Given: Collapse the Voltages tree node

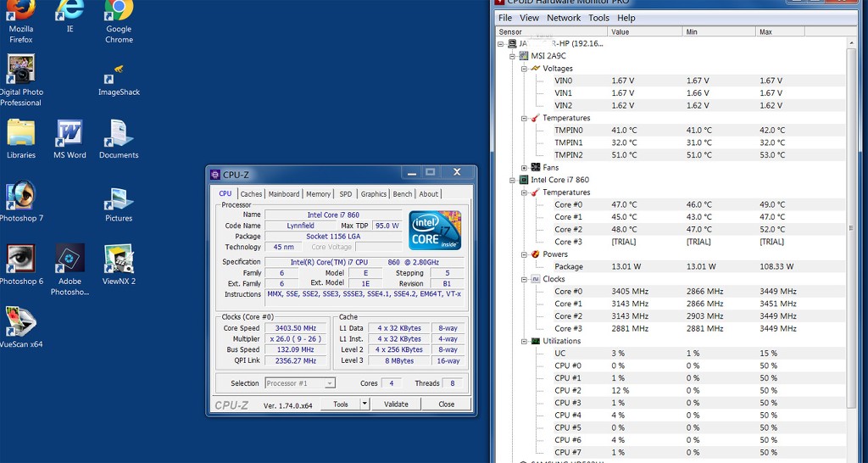Looking at the screenshot, I should [x=525, y=69].
